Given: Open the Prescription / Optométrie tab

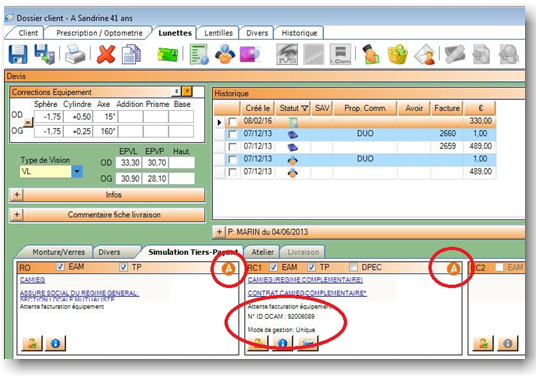Looking at the screenshot, I should click(x=99, y=33).
